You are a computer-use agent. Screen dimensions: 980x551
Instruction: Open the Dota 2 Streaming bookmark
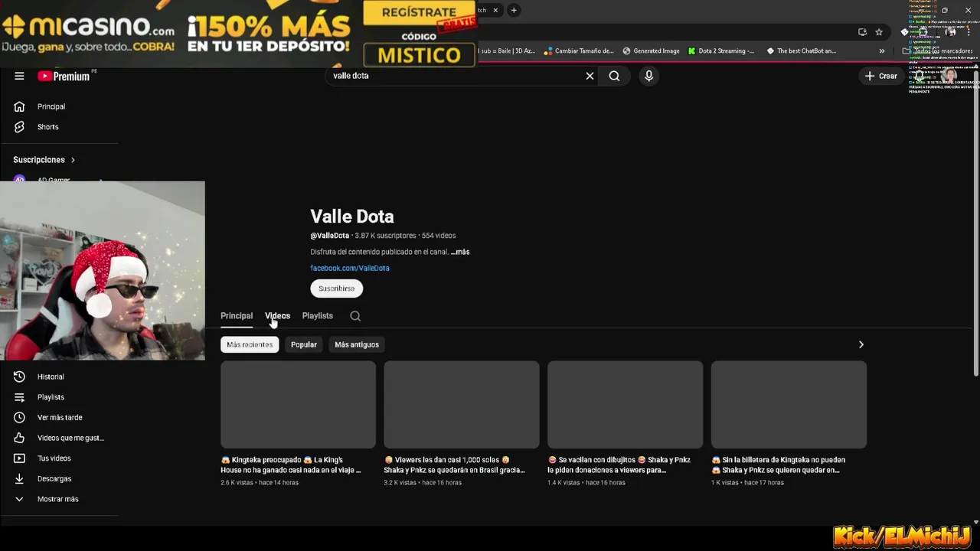point(720,51)
